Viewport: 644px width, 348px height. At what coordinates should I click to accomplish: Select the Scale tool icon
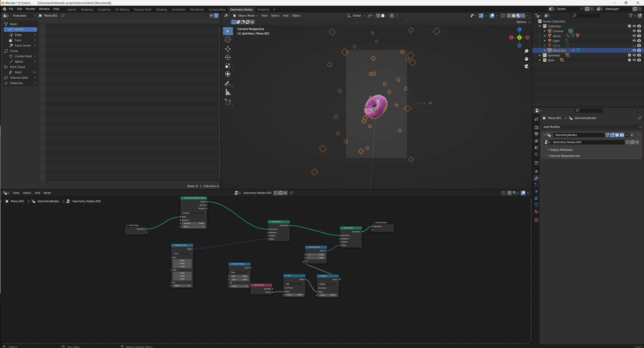(227, 66)
